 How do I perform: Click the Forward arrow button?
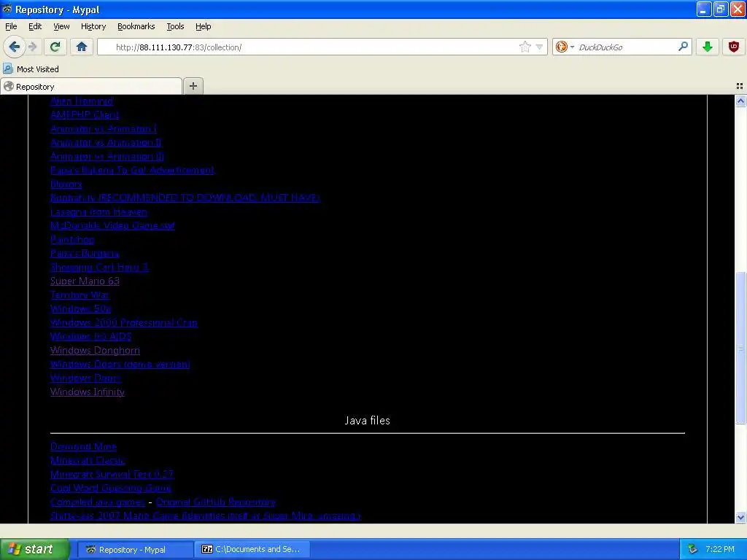click(33, 47)
